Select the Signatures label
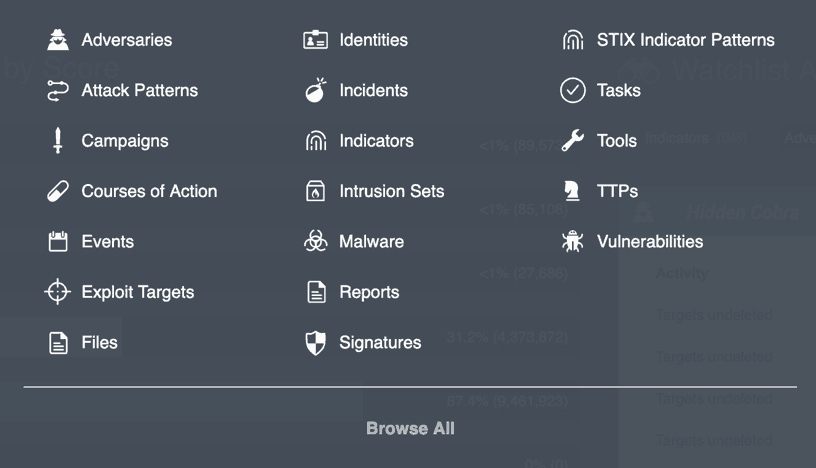Image resolution: width=816 pixels, height=468 pixels. point(380,343)
